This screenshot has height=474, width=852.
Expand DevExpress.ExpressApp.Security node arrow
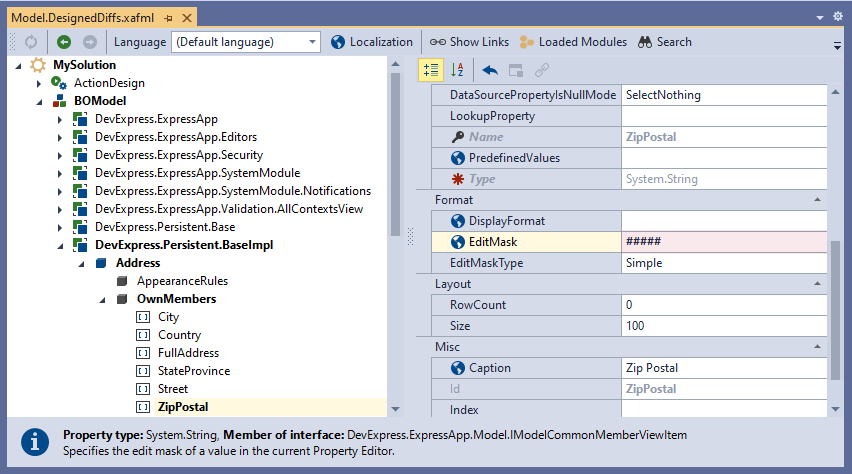tap(60, 155)
